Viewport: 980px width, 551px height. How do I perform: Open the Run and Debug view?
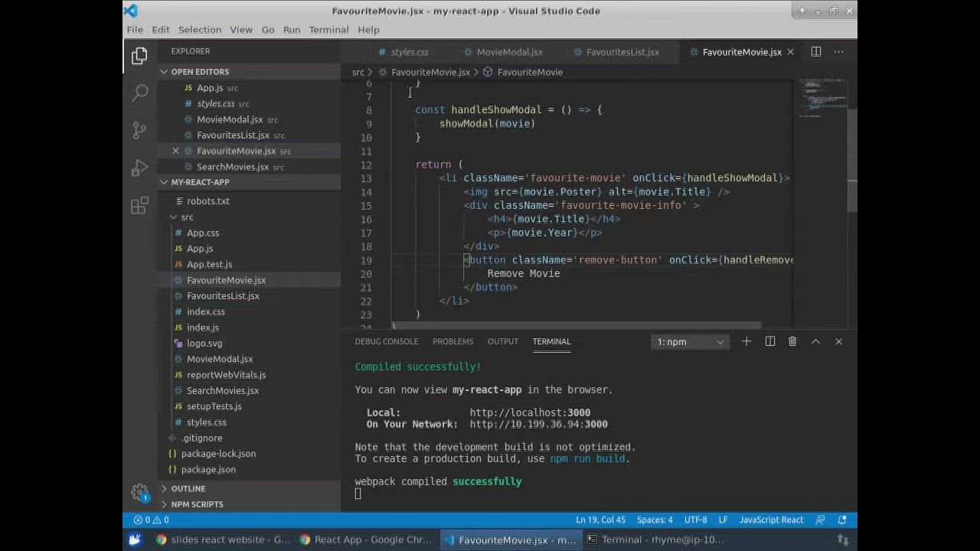(139, 168)
